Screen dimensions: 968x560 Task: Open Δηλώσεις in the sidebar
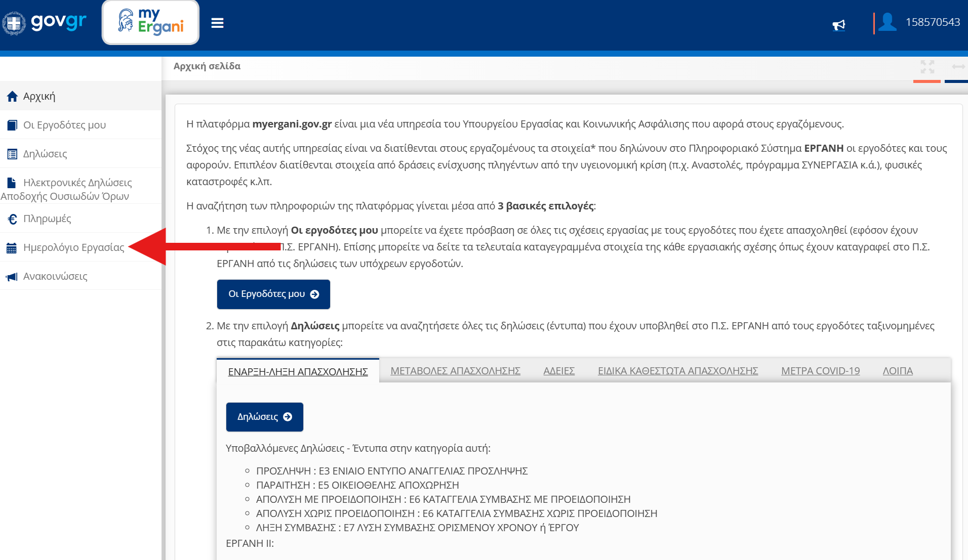click(x=45, y=154)
